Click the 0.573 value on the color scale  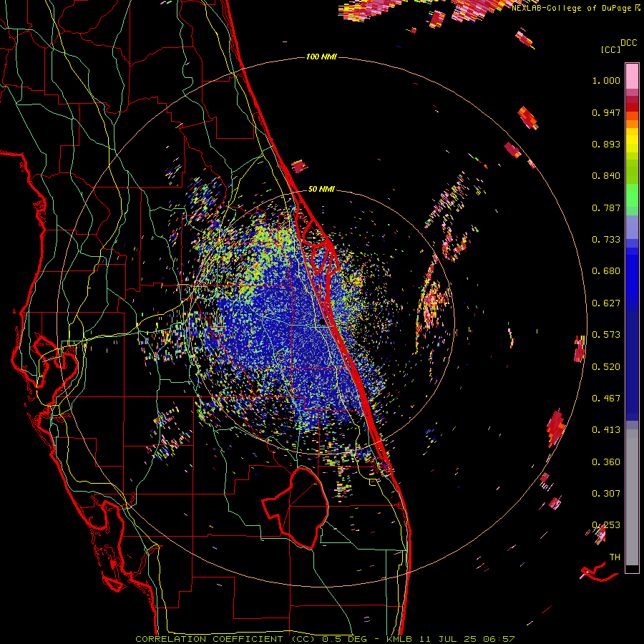coord(606,335)
